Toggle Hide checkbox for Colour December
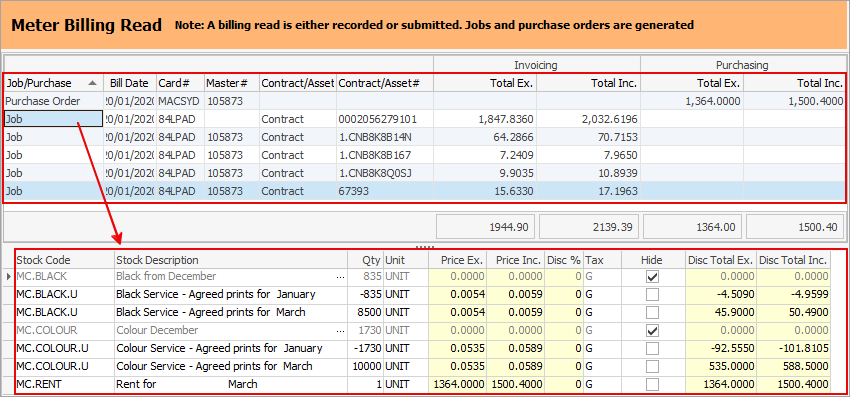The width and height of the screenshot is (850, 397). [653, 330]
